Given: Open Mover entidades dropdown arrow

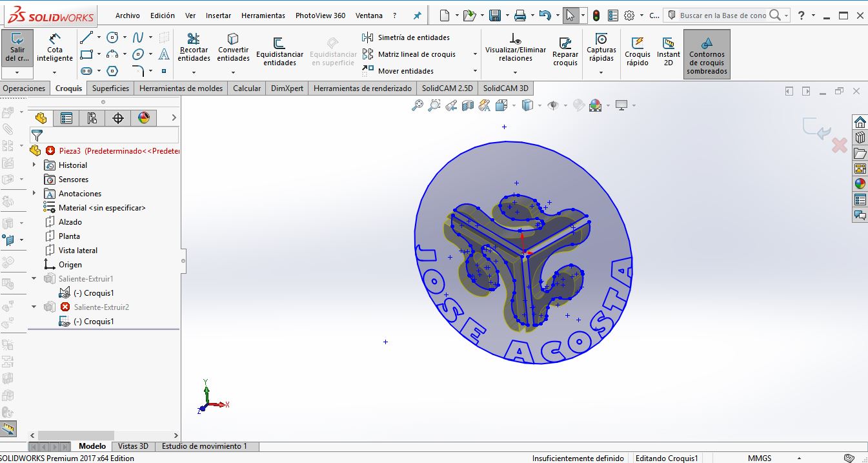Looking at the screenshot, I should pos(476,71).
